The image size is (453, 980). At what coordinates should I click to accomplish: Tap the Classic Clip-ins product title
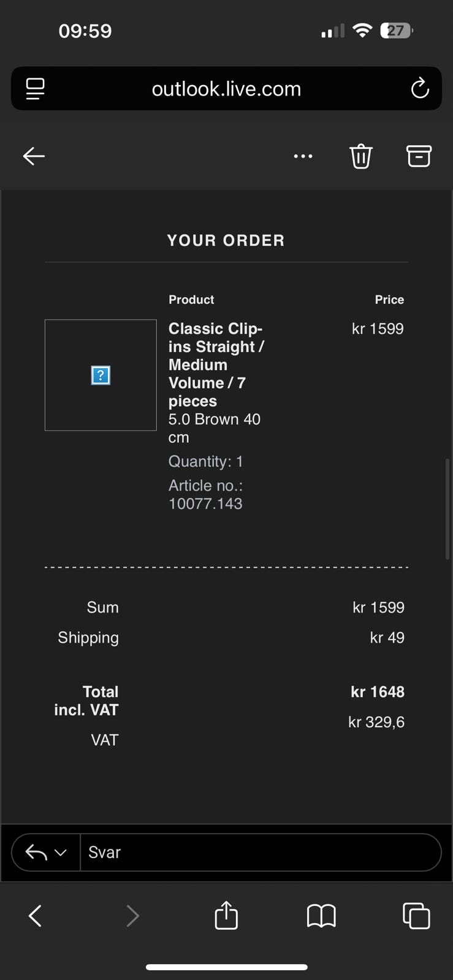215,364
